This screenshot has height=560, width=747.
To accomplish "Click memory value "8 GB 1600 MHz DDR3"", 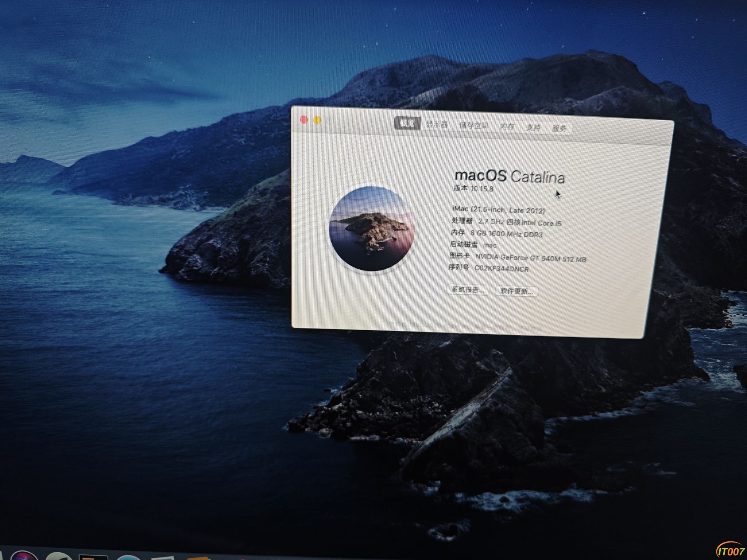I will [507, 234].
